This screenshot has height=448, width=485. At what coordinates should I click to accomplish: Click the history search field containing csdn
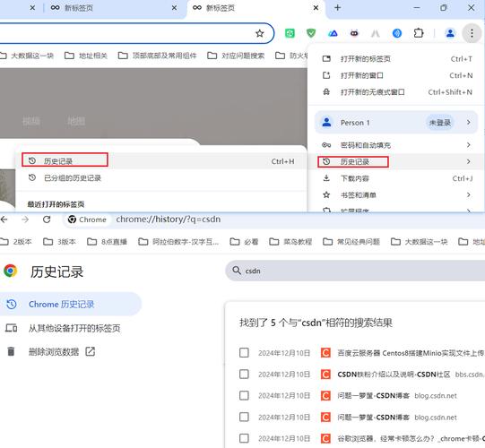point(356,271)
